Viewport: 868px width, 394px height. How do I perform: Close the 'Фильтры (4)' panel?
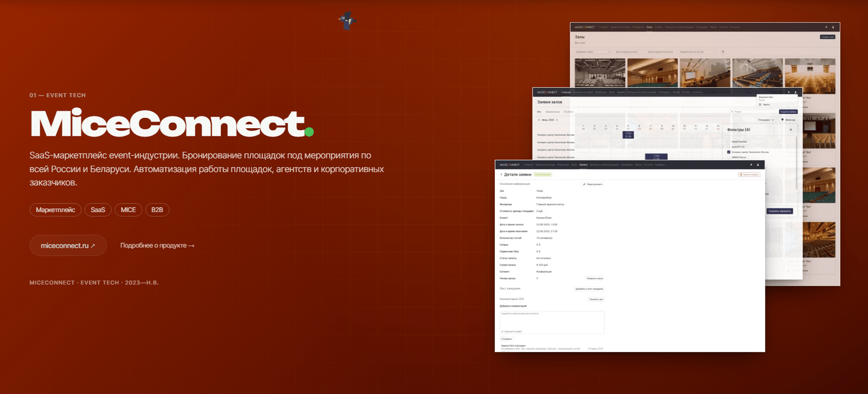click(x=791, y=129)
